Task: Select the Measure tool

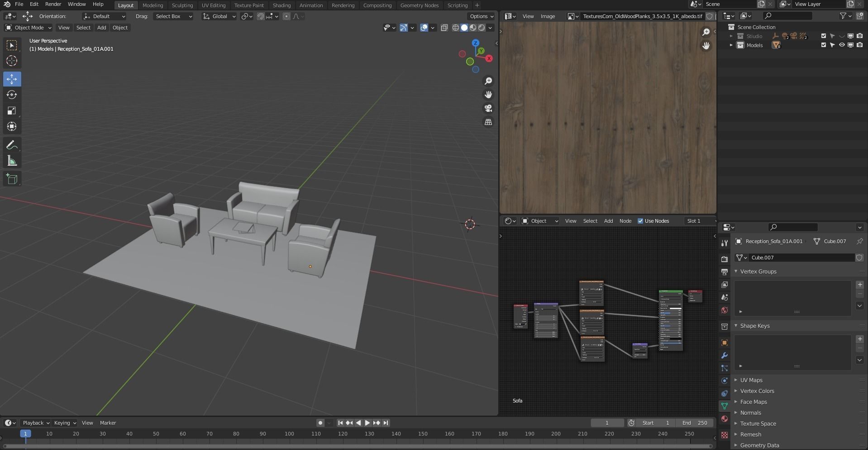Action: click(12, 161)
